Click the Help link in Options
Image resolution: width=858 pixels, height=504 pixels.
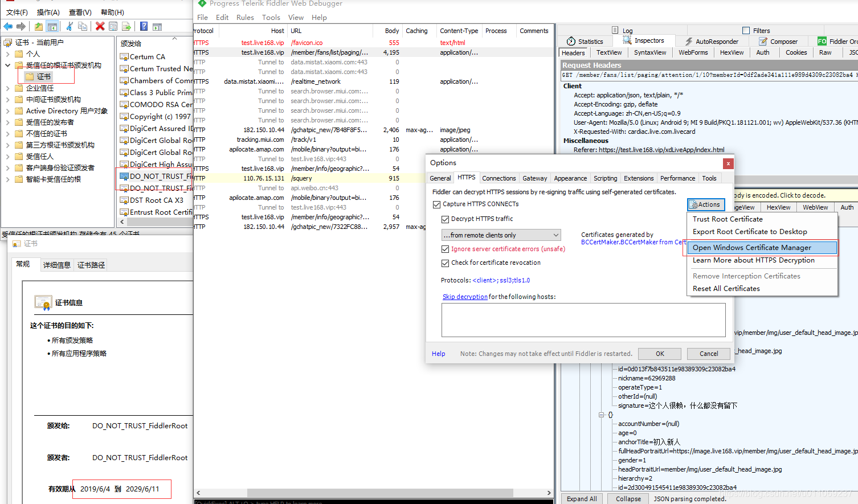click(x=438, y=354)
